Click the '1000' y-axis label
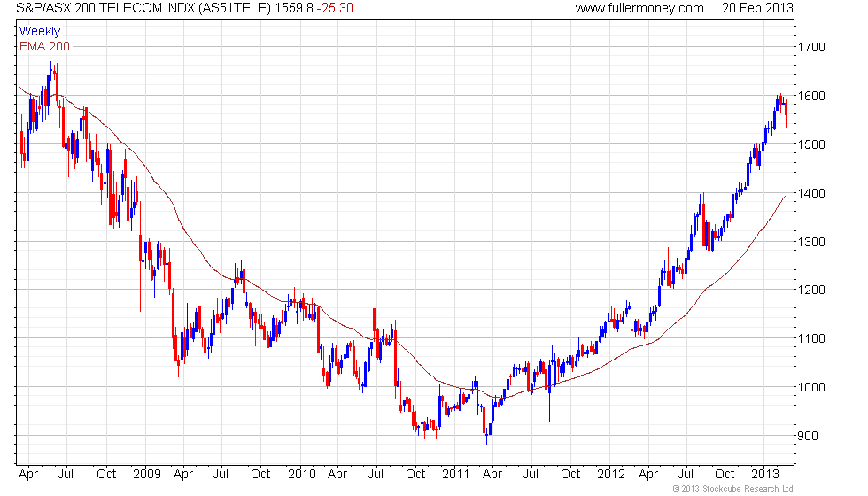 pos(811,387)
